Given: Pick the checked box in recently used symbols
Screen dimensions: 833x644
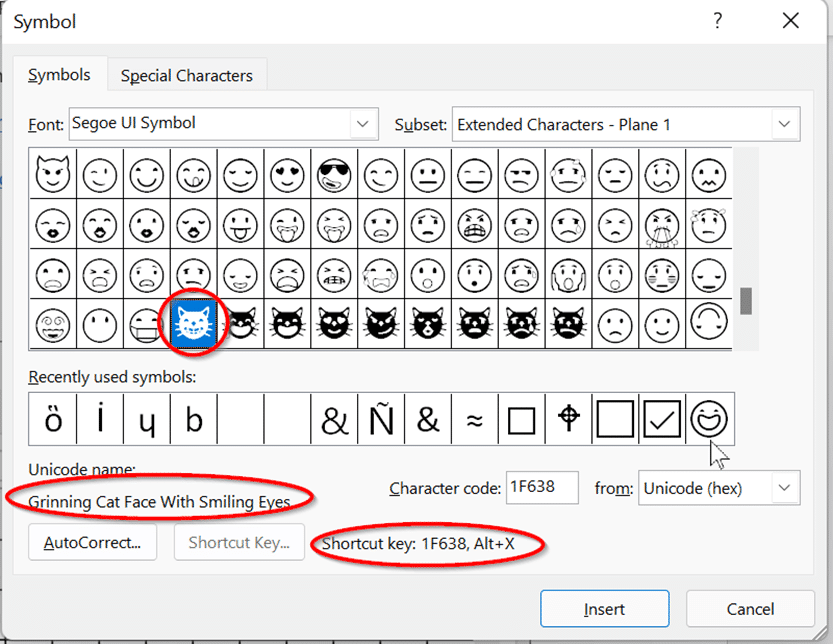Looking at the screenshot, I should tap(662, 420).
